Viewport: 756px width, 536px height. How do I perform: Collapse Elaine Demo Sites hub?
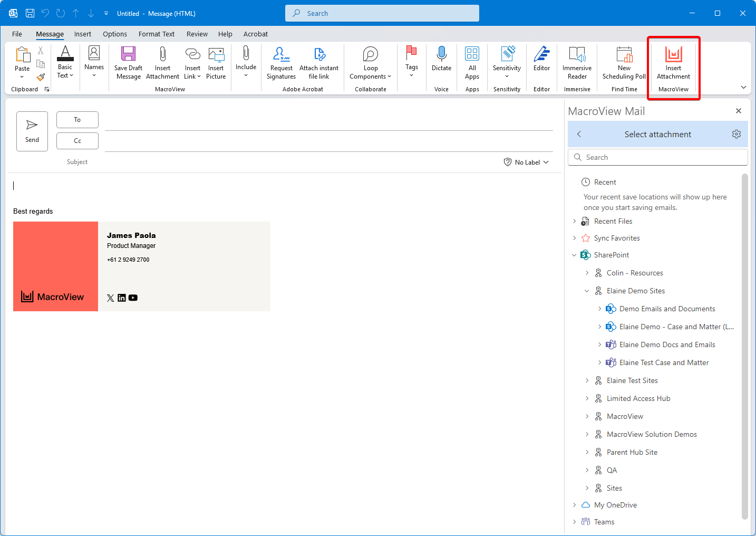coord(587,291)
